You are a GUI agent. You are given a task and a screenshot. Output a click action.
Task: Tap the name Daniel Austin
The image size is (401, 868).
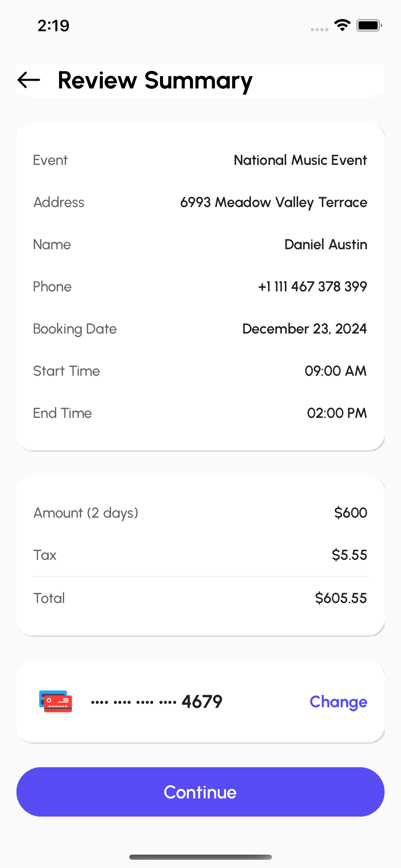pos(326,244)
